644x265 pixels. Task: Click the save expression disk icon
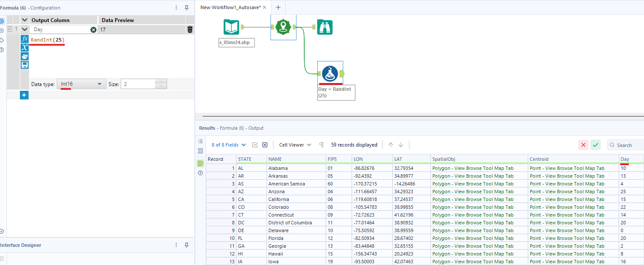tap(25, 65)
